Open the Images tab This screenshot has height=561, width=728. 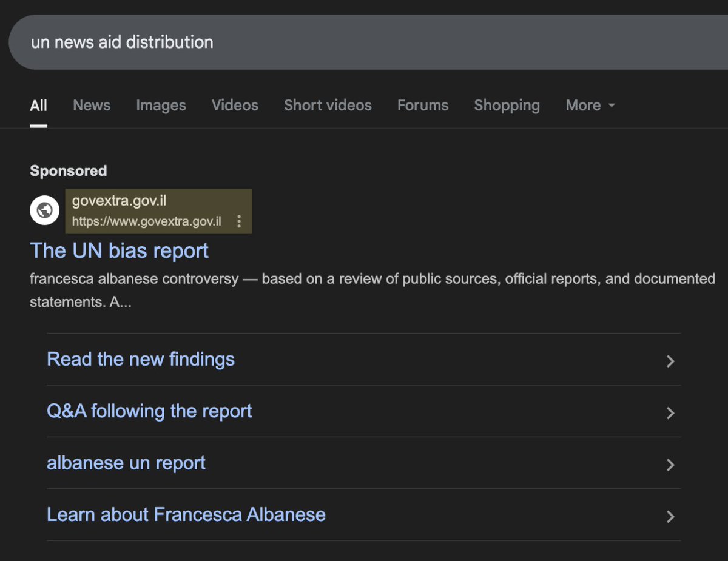click(x=161, y=106)
